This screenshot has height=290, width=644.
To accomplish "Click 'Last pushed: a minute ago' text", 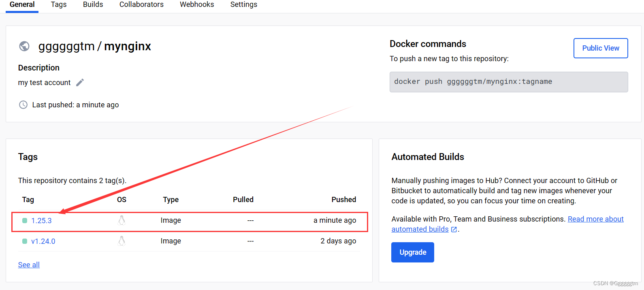I will click(x=76, y=105).
